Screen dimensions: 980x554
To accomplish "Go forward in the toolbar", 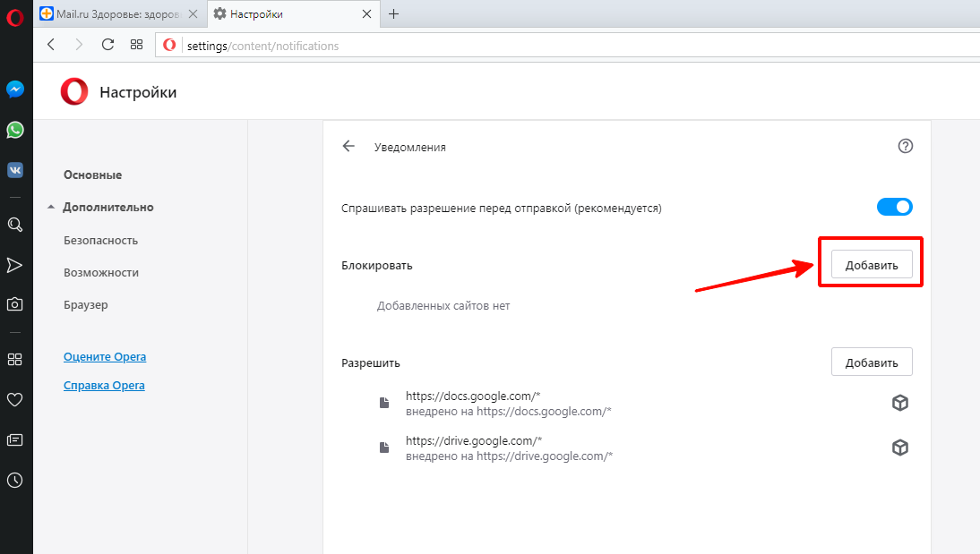I will [x=79, y=45].
